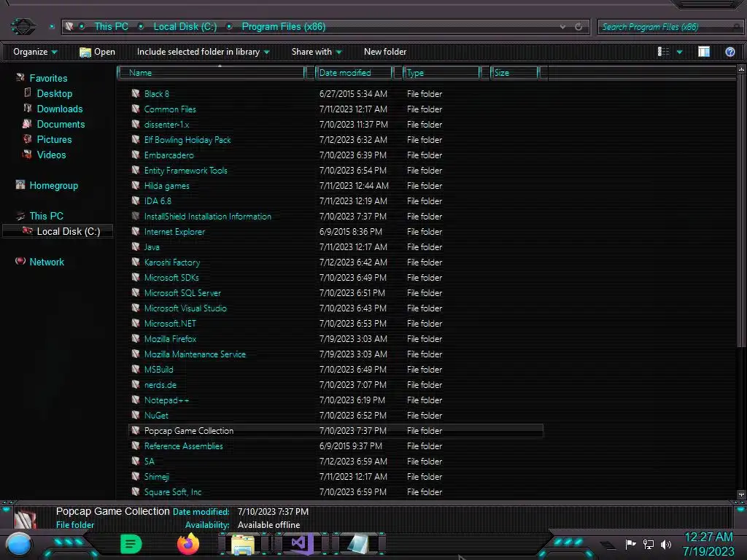Select Local Disk (C:) in navigation tree
The width and height of the screenshot is (747, 560).
[58, 231]
